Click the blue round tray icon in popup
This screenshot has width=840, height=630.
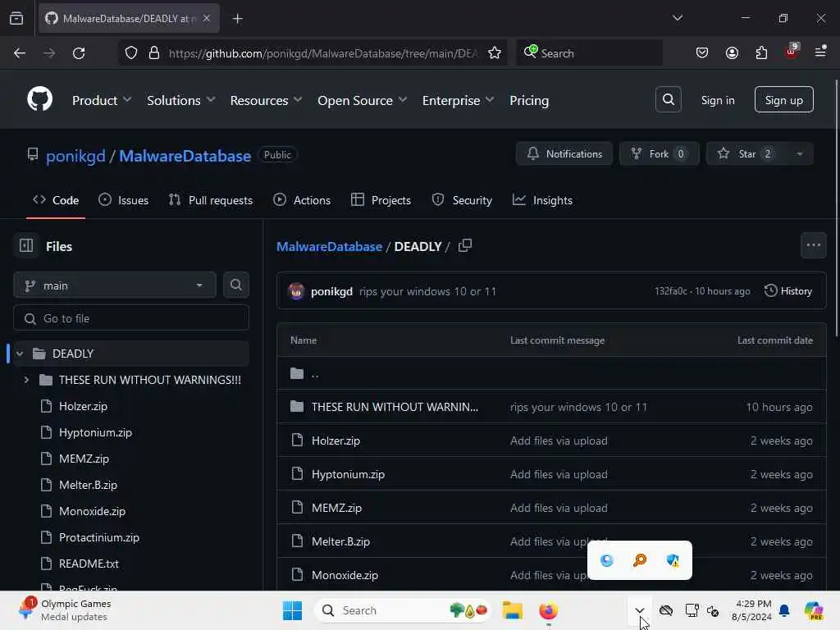click(x=606, y=560)
